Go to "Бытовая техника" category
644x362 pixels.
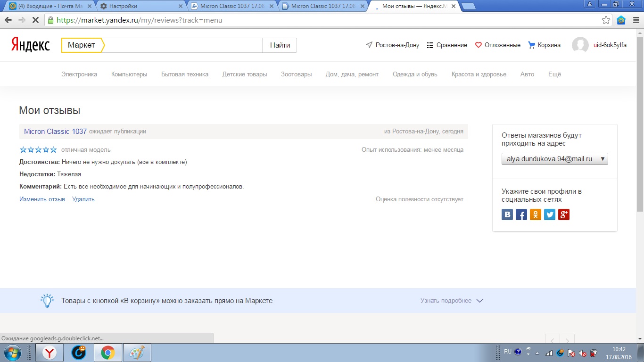click(185, 74)
